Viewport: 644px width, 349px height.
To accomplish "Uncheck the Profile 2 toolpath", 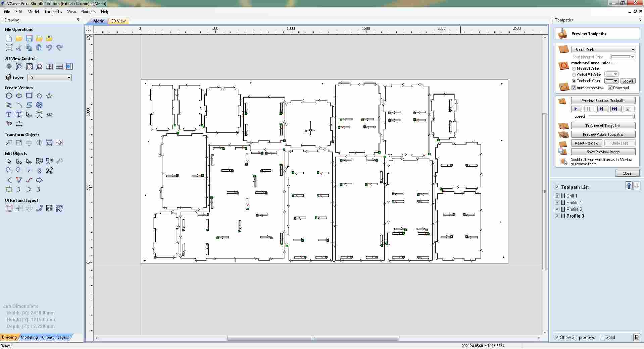I will (557, 209).
